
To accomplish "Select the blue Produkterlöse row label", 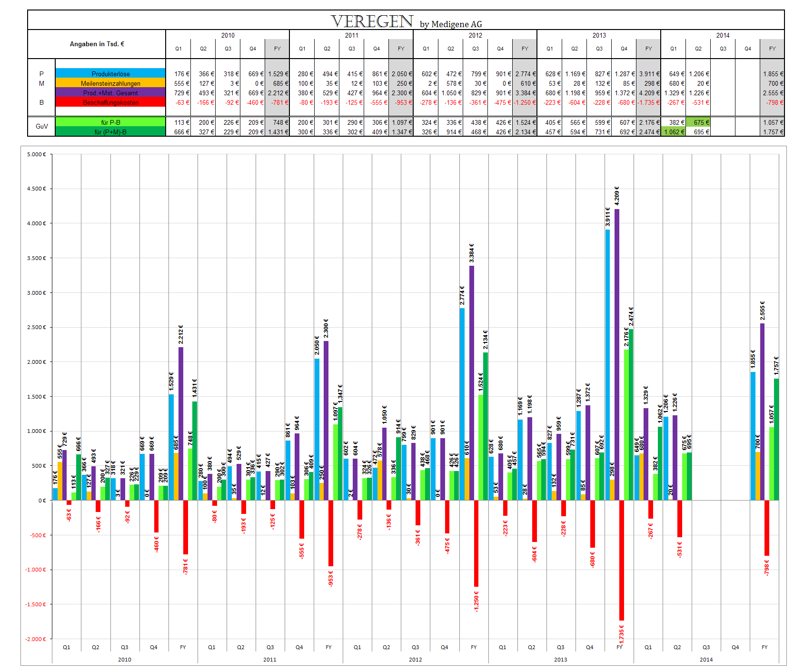I will point(110,74).
